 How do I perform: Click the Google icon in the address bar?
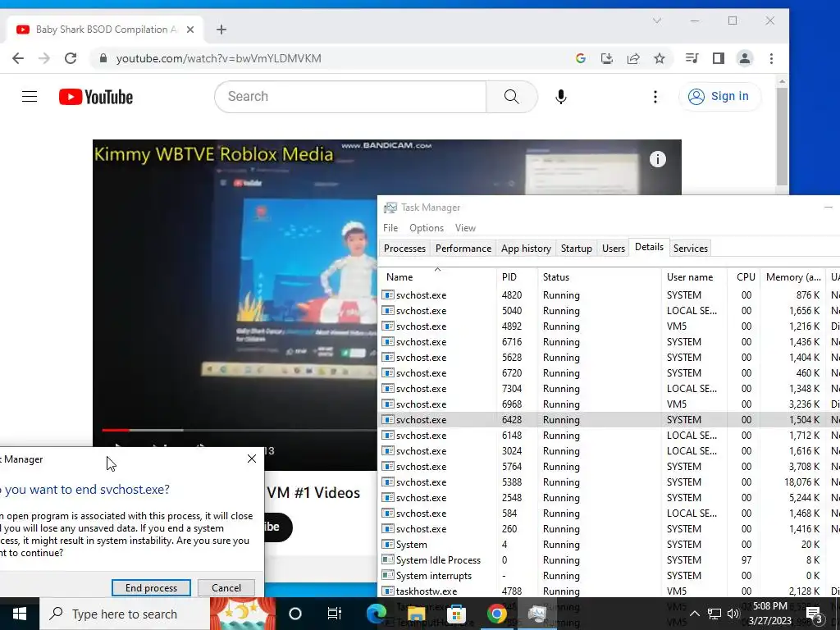click(x=580, y=58)
